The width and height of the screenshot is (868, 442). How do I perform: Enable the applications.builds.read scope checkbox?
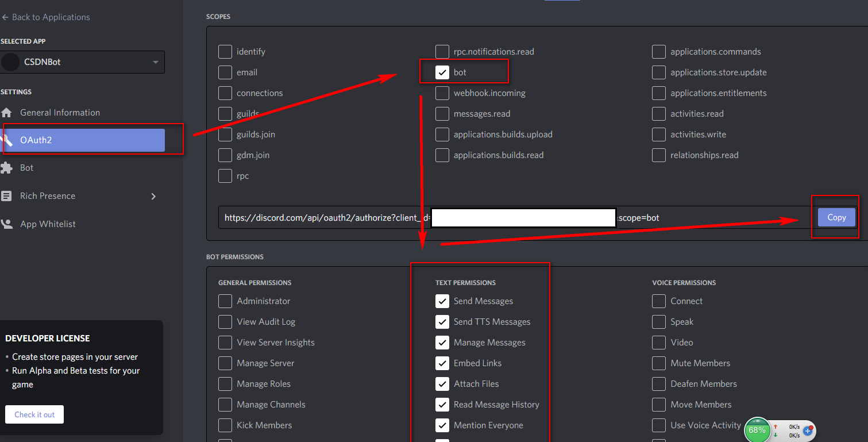[x=442, y=155]
